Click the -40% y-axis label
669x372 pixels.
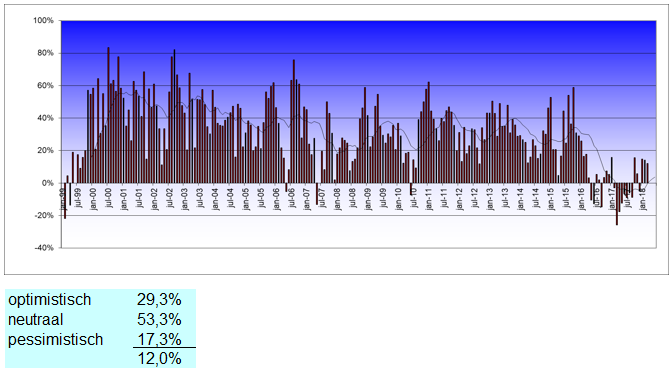(x=44, y=248)
